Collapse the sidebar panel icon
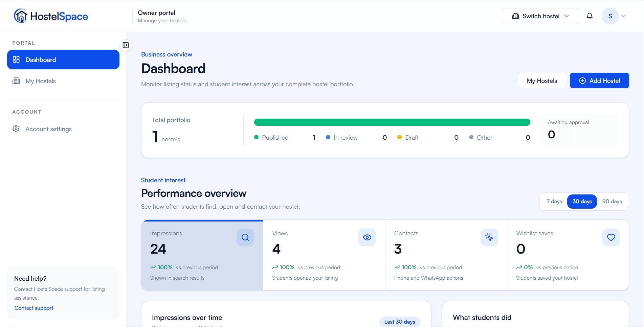The width and height of the screenshot is (644, 327). click(x=126, y=45)
